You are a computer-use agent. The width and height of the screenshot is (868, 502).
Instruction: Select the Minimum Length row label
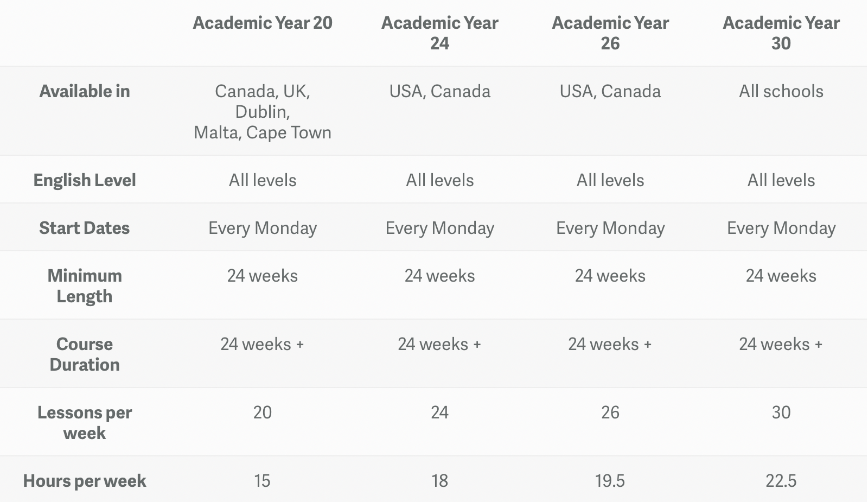[85, 286]
